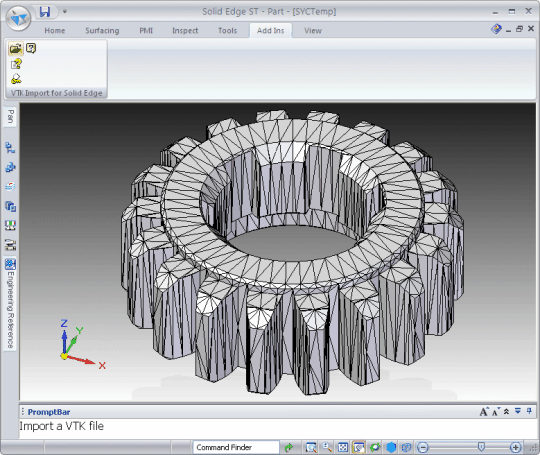Minimize the document window in ribbon corner
Screen dimensions: 540x455
tap(508, 30)
